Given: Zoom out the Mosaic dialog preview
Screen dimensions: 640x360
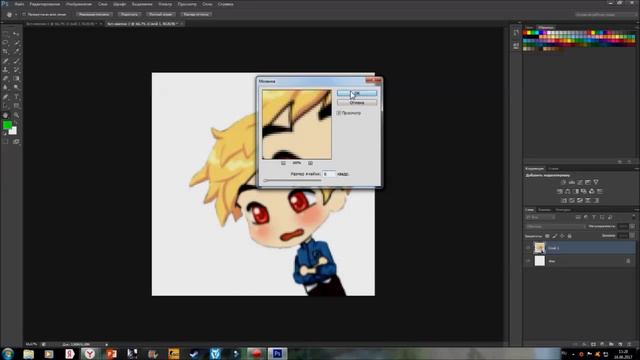Looking at the screenshot, I should (x=283, y=163).
